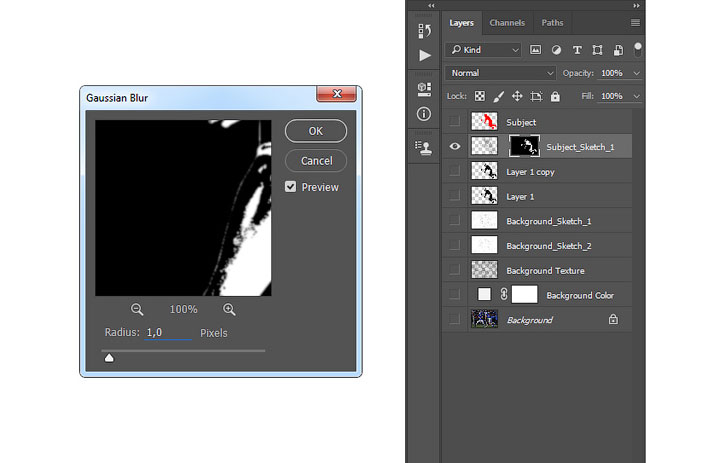This screenshot has width=725, height=463.
Task: Cancel the Gaussian Blur dialog
Action: click(x=316, y=161)
